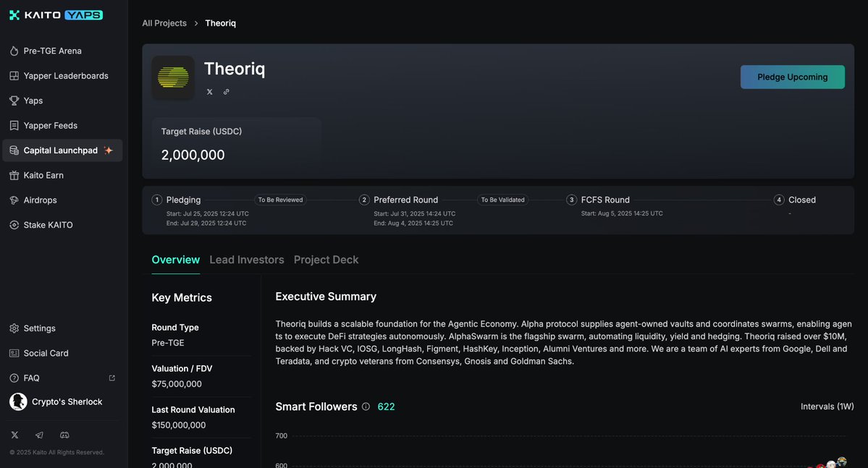
Task: Click the Key Metrics heading
Action: 182,297
